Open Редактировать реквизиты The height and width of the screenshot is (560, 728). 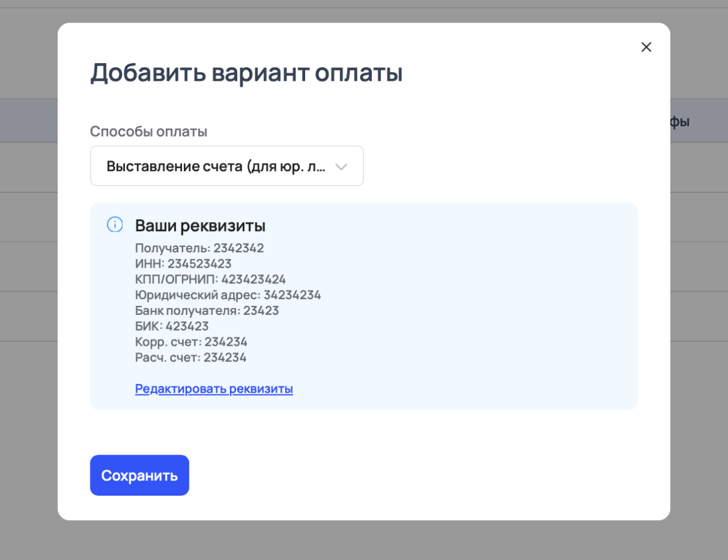click(x=214, y=388)
